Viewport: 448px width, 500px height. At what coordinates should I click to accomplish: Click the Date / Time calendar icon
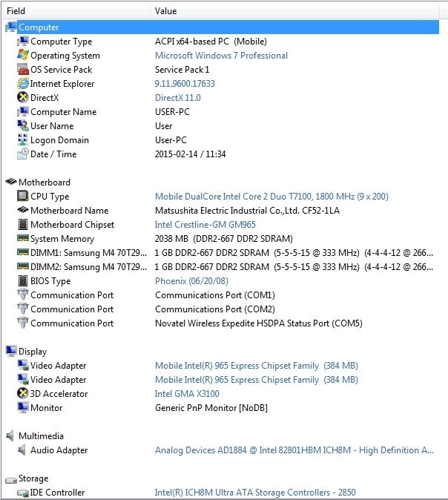point(23,154)
